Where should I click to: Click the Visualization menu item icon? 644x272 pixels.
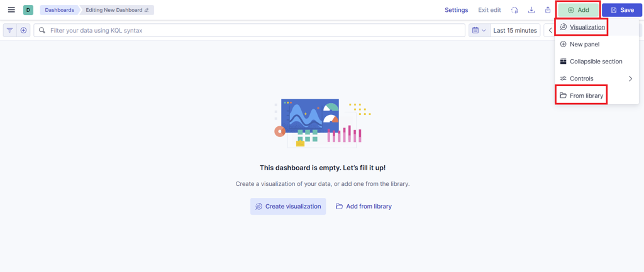(563, 27)
